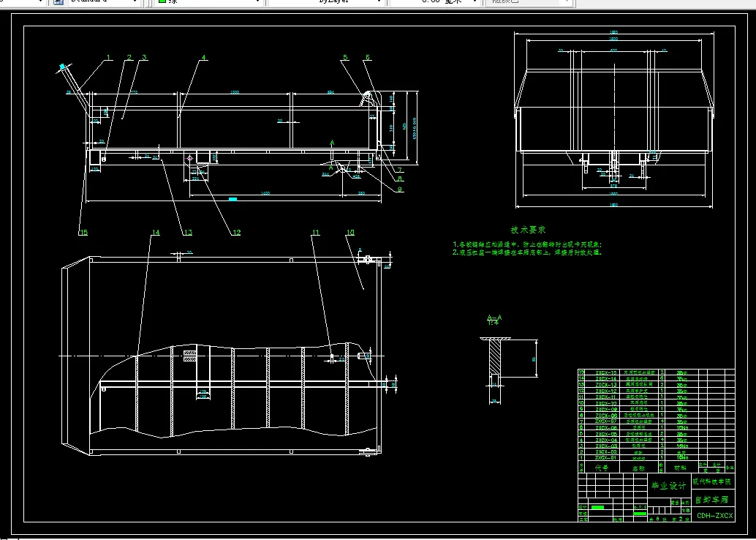This screenshot has width=756, height=540.
Task: Click the second technical requirement line
Action: pos(527,252)
